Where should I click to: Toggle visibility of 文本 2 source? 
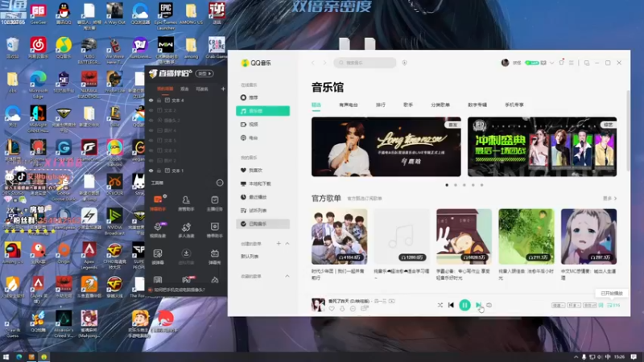pos(151,110)
